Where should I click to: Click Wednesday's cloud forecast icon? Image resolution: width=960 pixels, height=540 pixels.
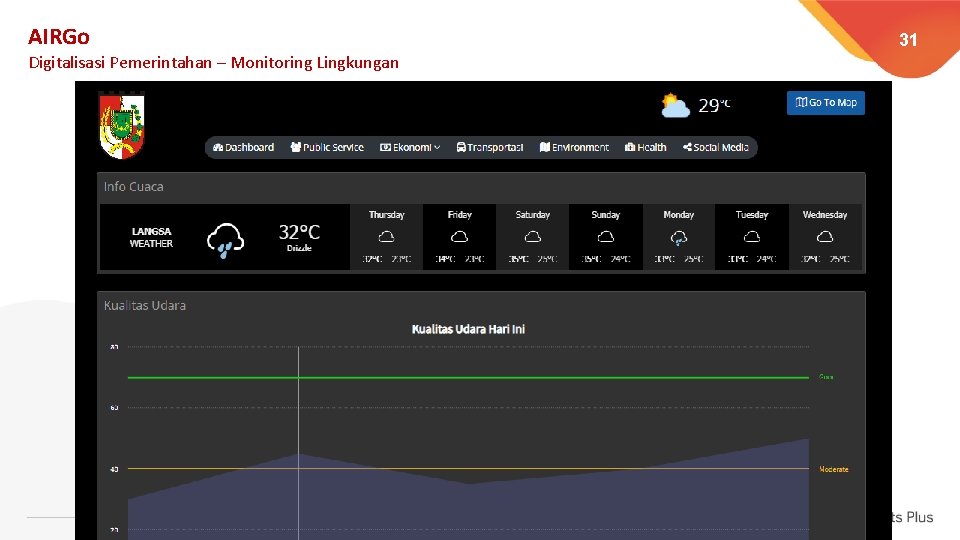click(x=825, y=237)
